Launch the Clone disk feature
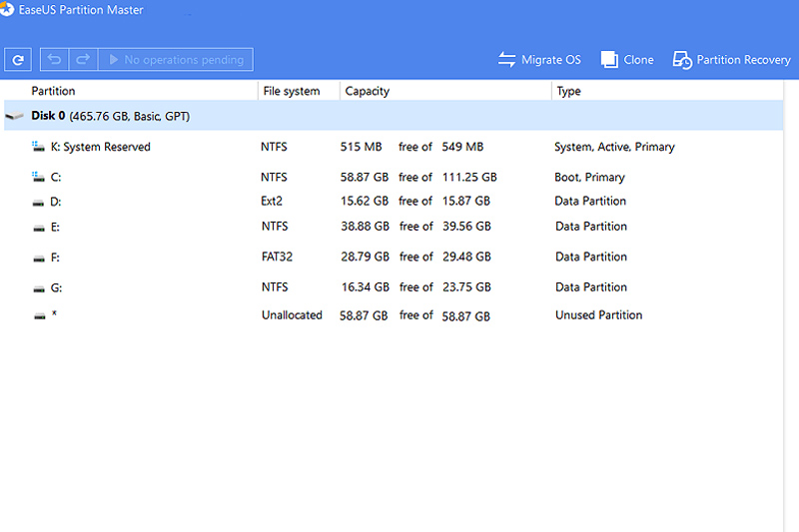799x532 pixels. (627, 60)
